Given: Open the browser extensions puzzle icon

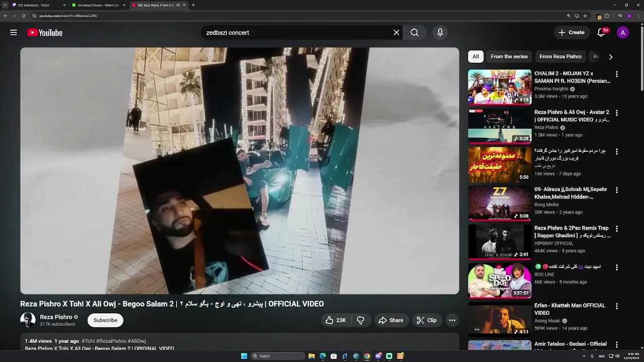Looking at the screenshot, I should tap(607, 16).
